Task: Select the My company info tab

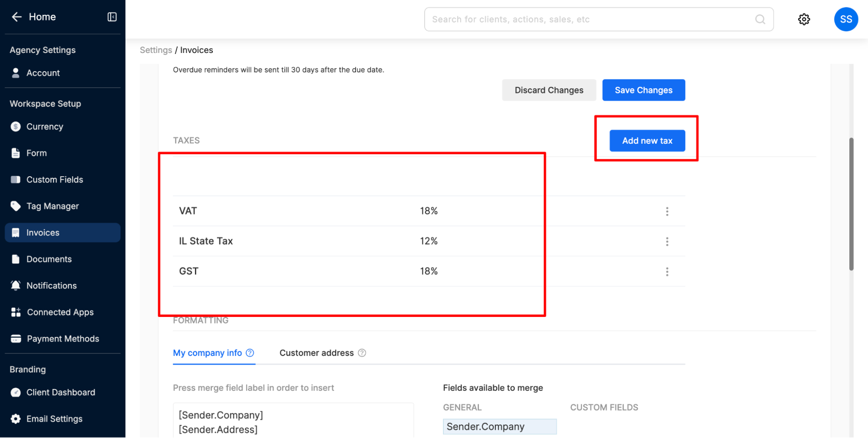Action: tap(207, 353)
